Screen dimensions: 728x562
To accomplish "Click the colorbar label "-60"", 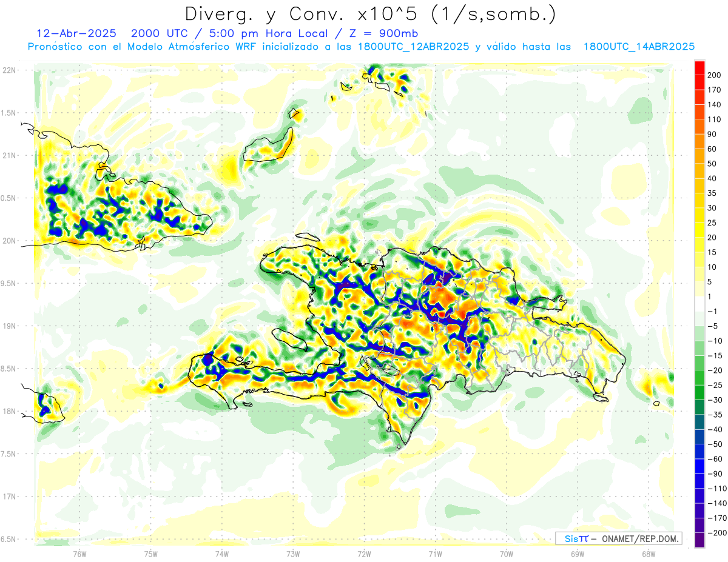I will (x=715, y=459).
